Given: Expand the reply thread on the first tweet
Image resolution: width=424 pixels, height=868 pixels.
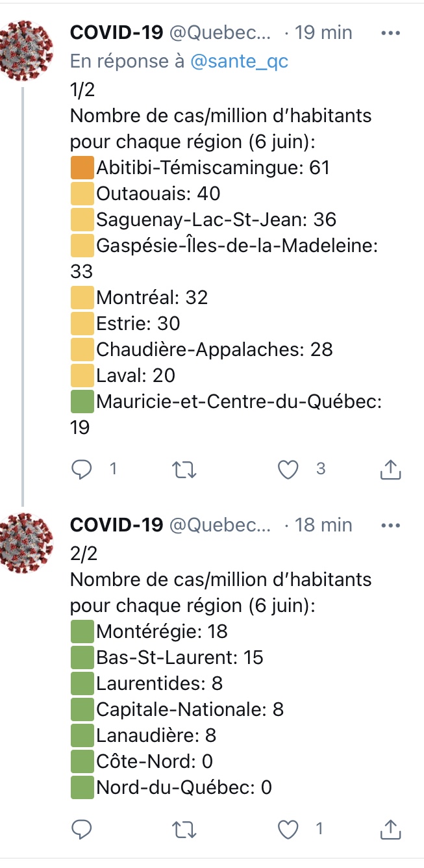Looking at the screenshot, I should coord(112,469).
